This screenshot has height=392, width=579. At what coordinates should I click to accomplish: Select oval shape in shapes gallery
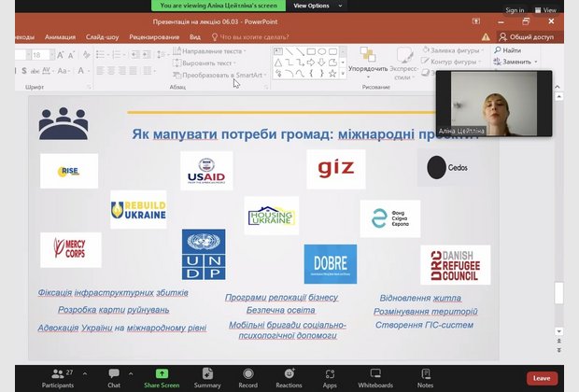(321, 51)
